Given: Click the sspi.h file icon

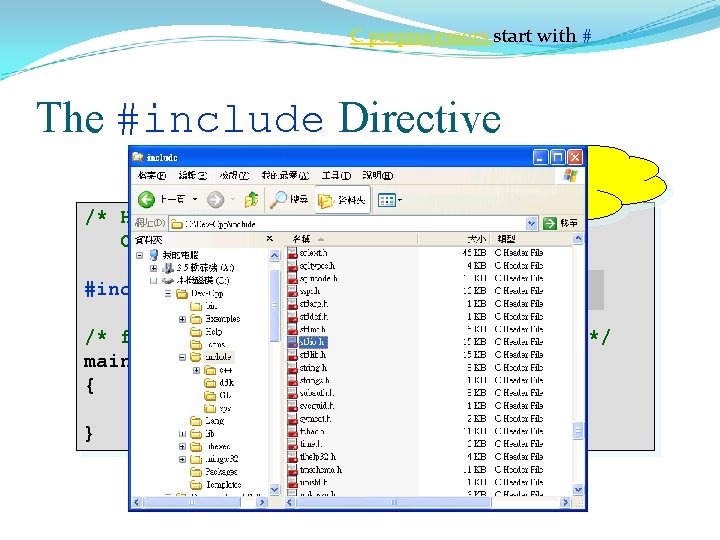Looking at the screenshot, I should pyautogui.click(x=292, y=291).
